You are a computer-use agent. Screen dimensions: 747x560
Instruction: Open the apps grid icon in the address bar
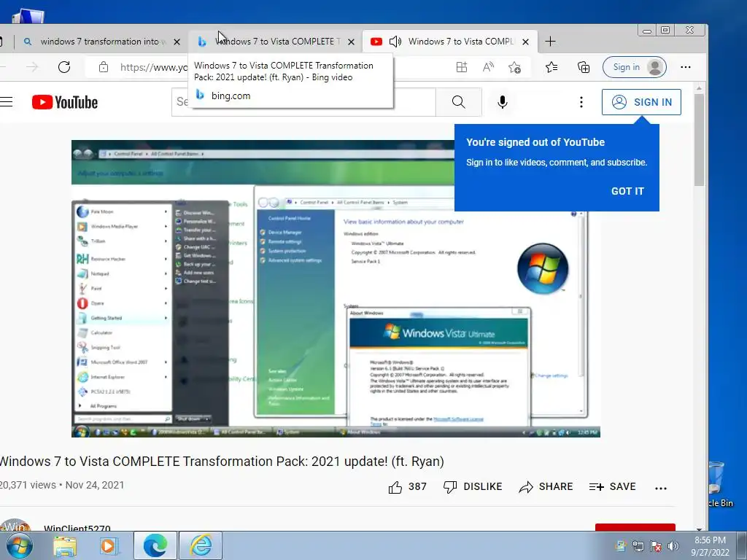tap(461, 67)
